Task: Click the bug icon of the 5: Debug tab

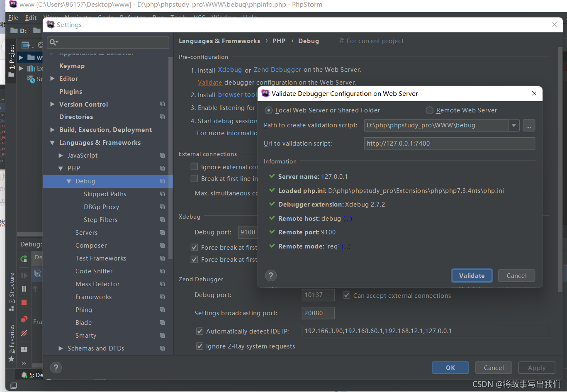Action: pos(24,375)
